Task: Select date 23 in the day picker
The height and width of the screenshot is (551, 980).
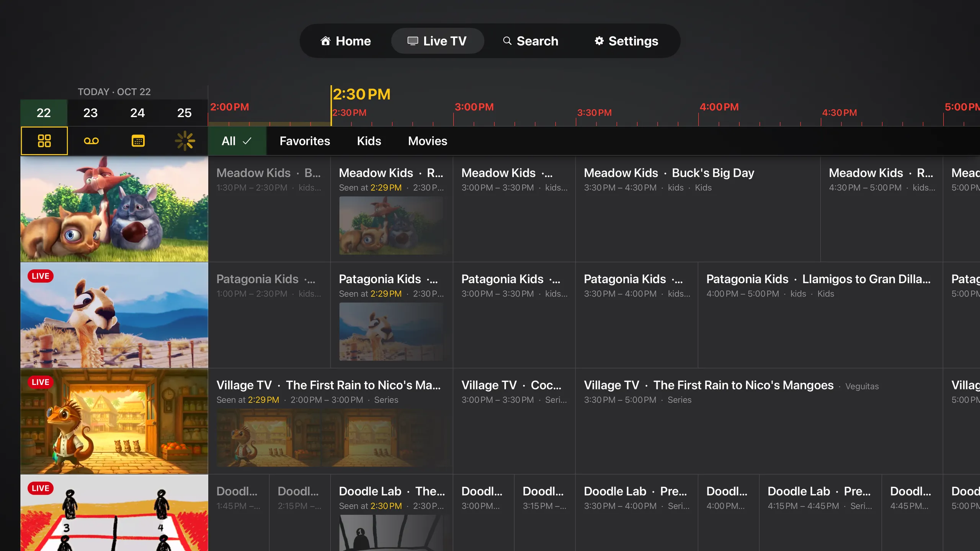Action: 91,113
